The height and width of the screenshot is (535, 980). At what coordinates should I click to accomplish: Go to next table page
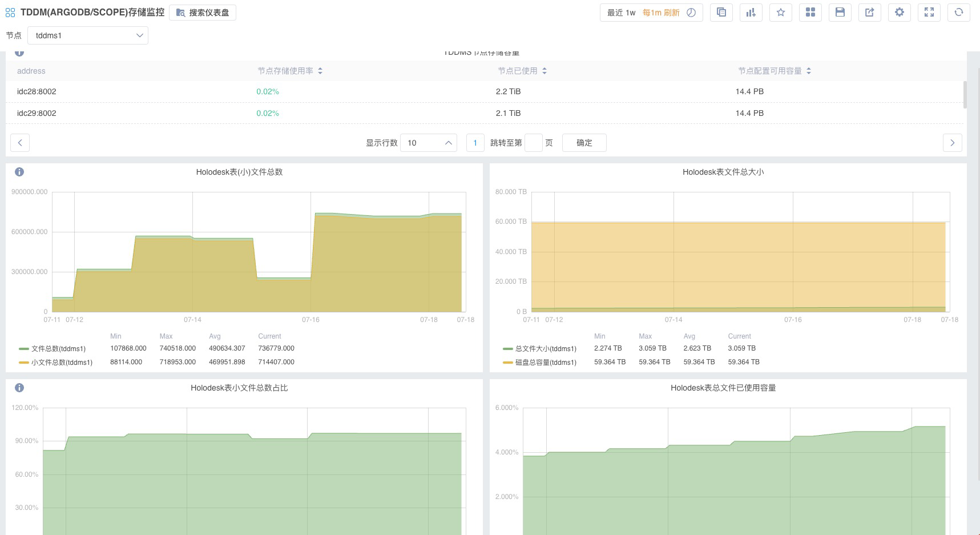click(952, 143)
